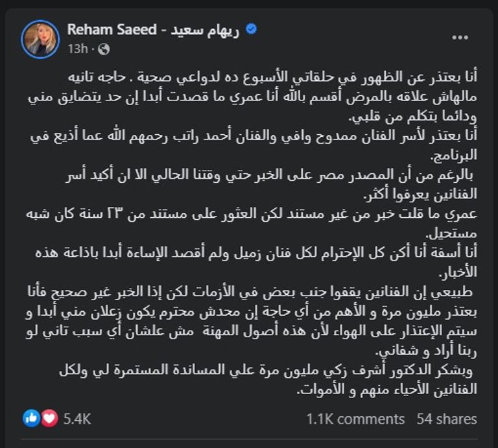
Task: Click the globe public audience icon
Action: pos(104,49)
